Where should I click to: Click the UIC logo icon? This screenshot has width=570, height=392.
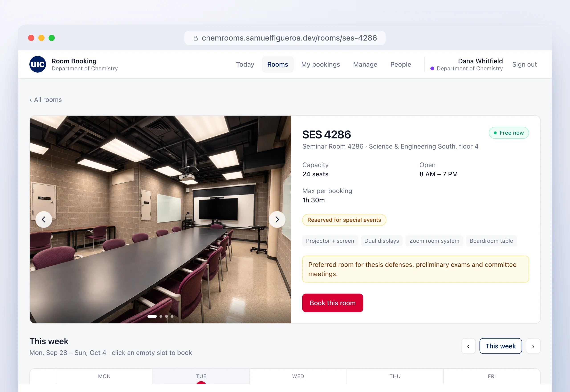tap(38, 64)
